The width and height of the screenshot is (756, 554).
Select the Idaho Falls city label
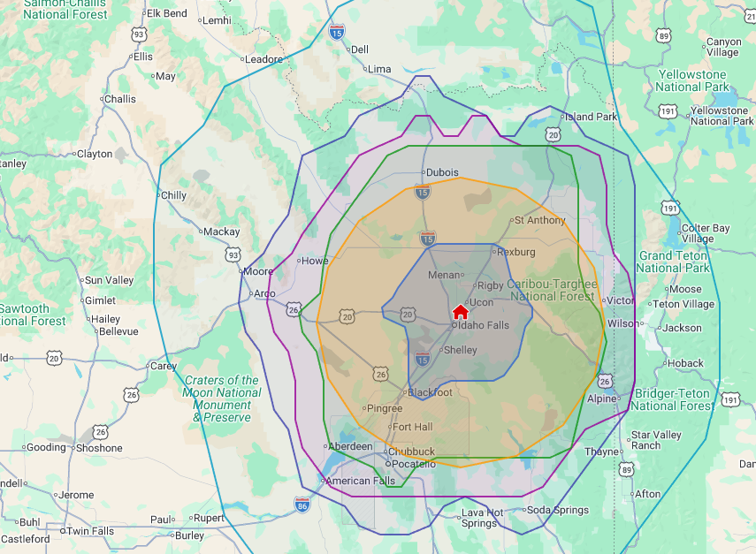tap(483, 325)
